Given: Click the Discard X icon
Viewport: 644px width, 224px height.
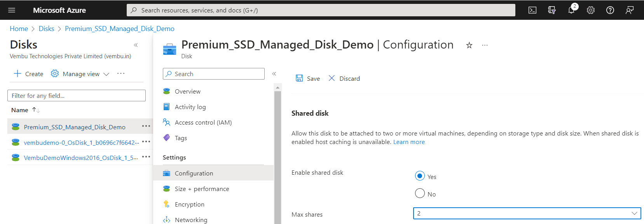Looking at the screenshot, I should [332, 78].
